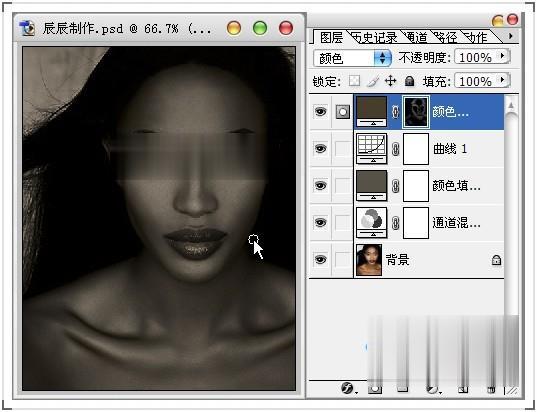Expand the 填充 fill slider arrow
This screenshot has height=412, width=537.
[x=503, y=80]
